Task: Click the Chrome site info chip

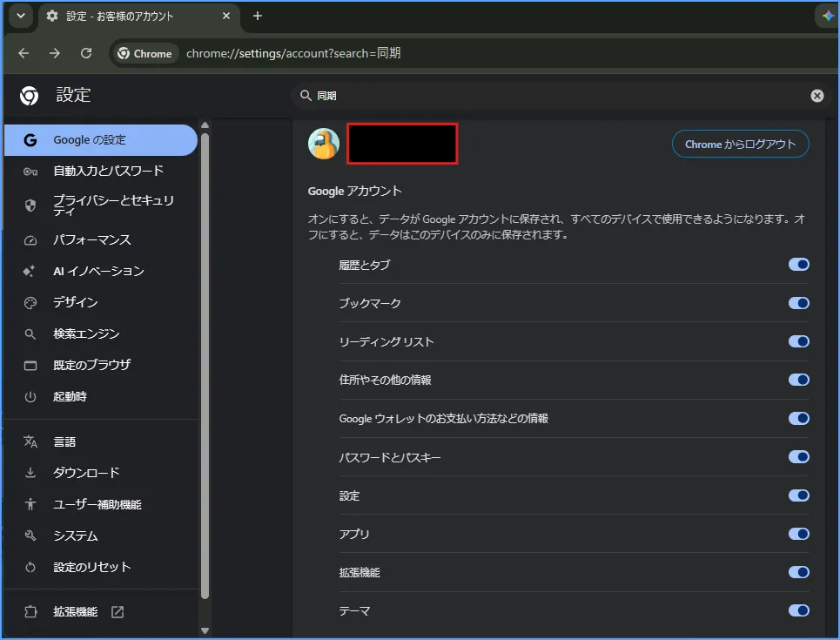Action: tap(144, 54)
